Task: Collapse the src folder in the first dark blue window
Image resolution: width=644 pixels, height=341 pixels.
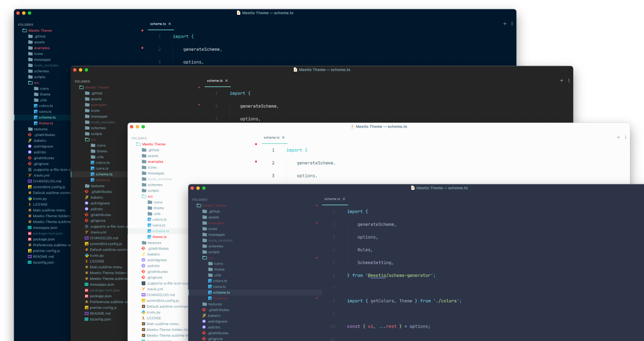Action: coord(30,83)
